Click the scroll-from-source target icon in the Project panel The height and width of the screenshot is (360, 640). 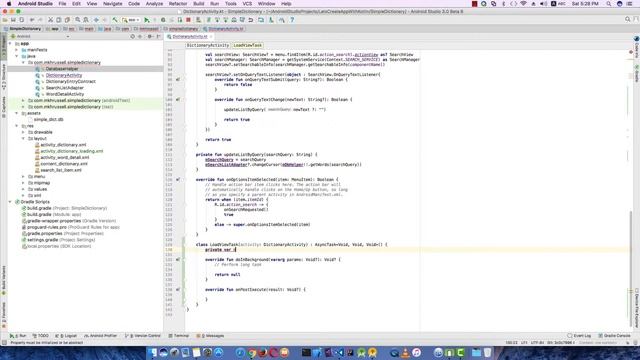pos(132,36)
